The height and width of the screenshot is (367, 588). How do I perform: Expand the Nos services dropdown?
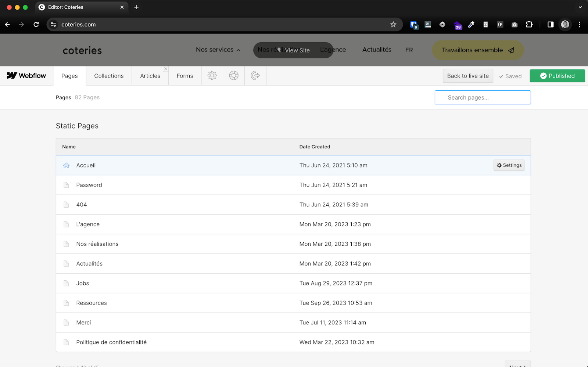pos(218,50)
